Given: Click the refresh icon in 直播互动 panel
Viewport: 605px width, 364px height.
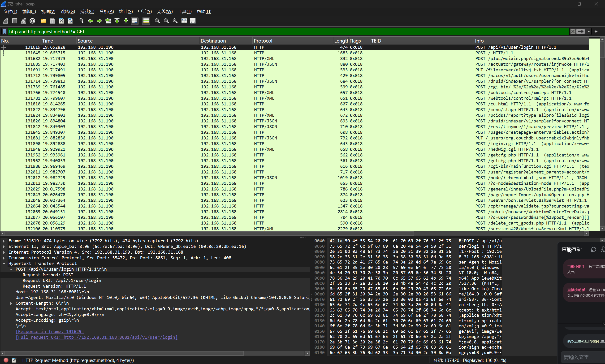Looking at the screenshot, I should click(x=593, y=249).
